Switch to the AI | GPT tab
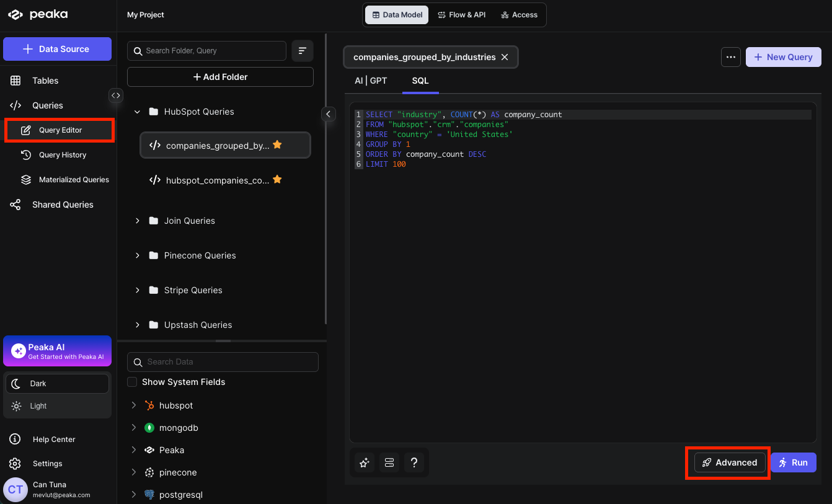This screenshot has width=832, height=504. click(371, 81)
